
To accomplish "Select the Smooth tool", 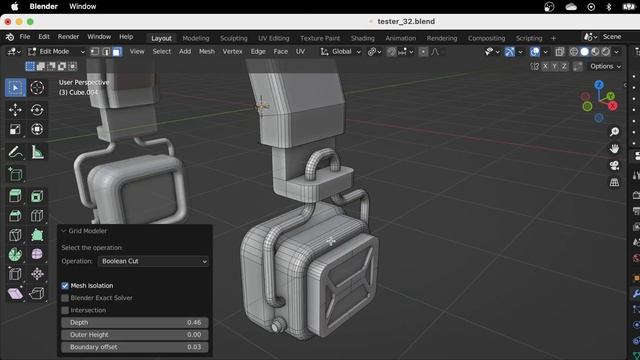I will pos(37,254).
